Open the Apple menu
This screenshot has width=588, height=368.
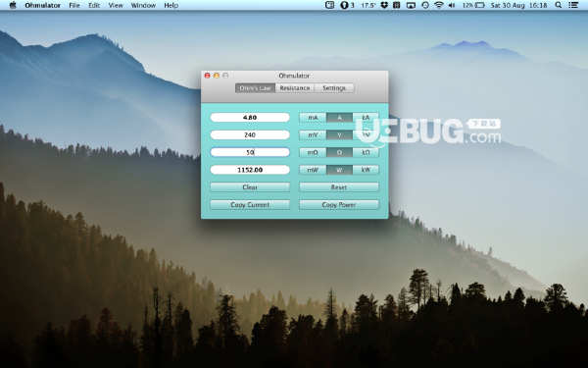point(13,5)
